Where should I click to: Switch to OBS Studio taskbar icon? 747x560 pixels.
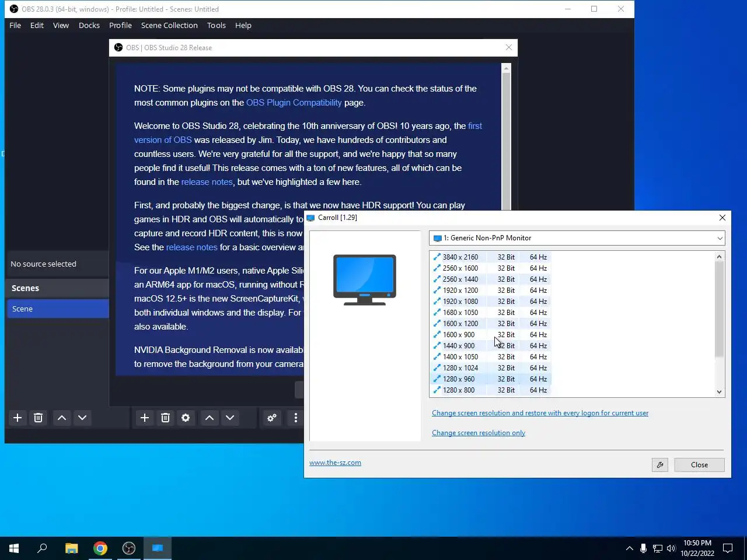[129, 548]
